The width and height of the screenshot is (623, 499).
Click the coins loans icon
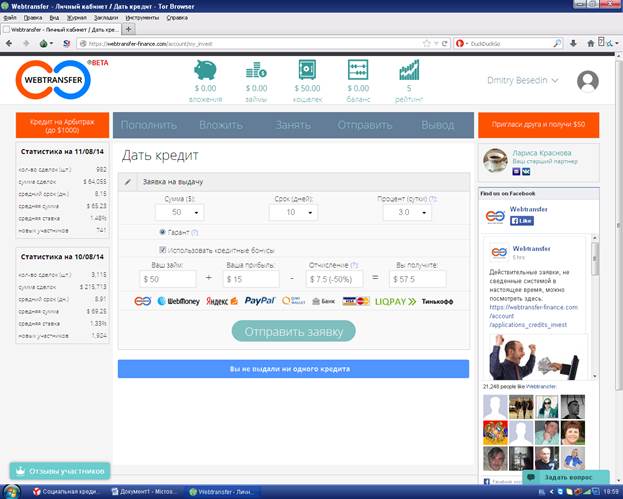point(256,70)
